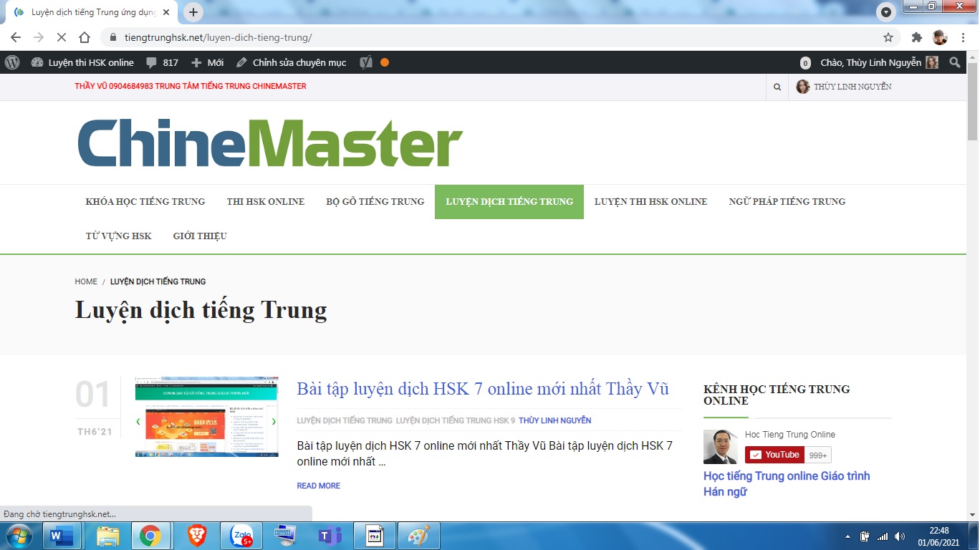Add new content with Mới
This screenshot has height=550, width=980.
point(208,62)
